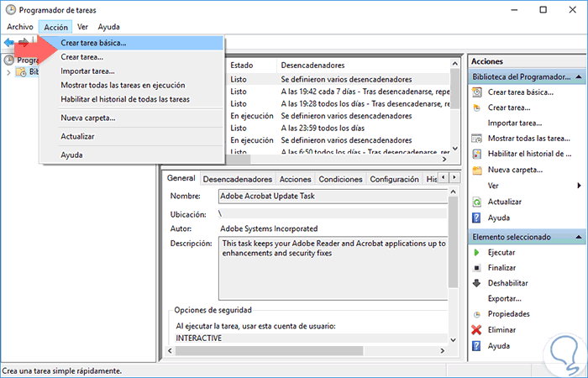Switch to the Condiciones tab

click(x=340, y=179)
